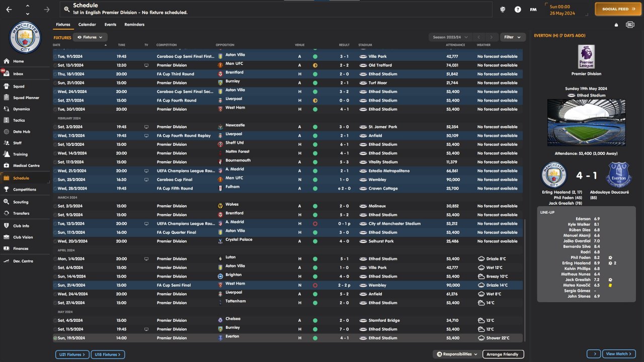Image resolution: width=644 pixels, height=362 pixels.
Task: Select the Sat 4/5/2024 Chelsea row marker
Action: click(x=55, y=320)
